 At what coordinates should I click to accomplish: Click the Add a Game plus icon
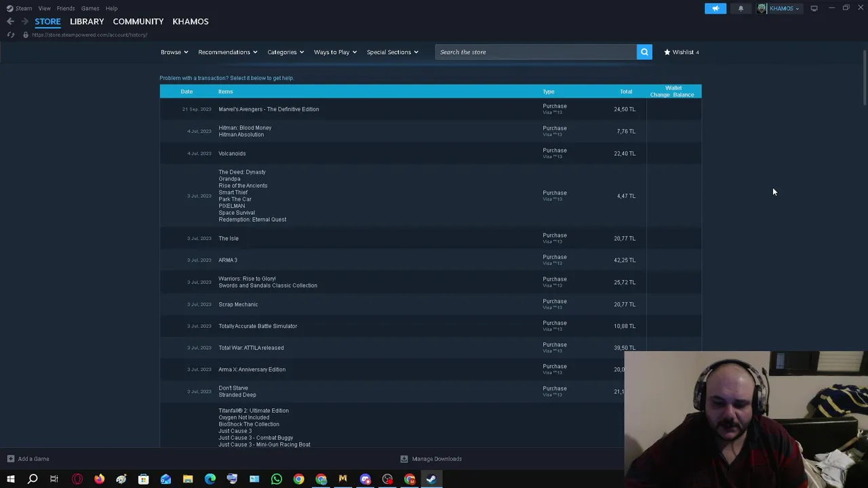point(10,459)
